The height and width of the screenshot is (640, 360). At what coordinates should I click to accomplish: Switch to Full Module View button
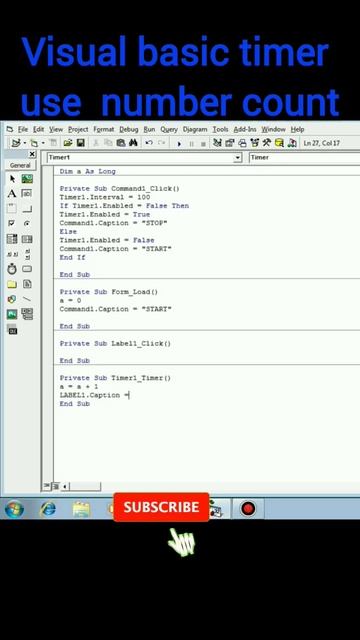point(55,486)
